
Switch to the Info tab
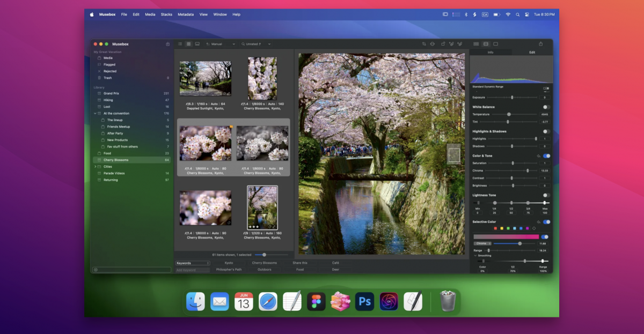click(x=490, y=53)
